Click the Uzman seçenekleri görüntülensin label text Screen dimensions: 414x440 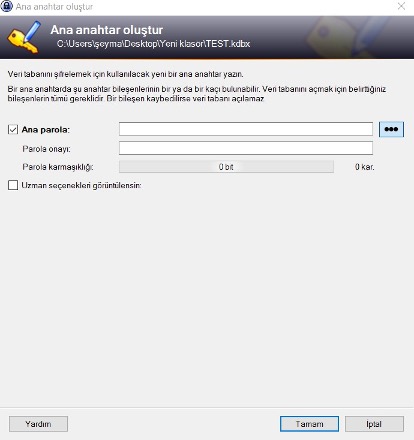81,185
